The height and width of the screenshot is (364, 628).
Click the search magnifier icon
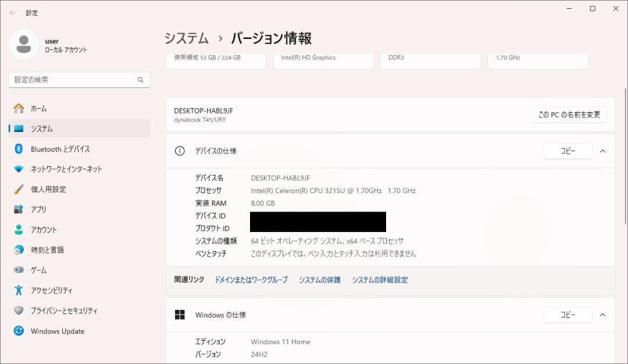tap(141, 80)
